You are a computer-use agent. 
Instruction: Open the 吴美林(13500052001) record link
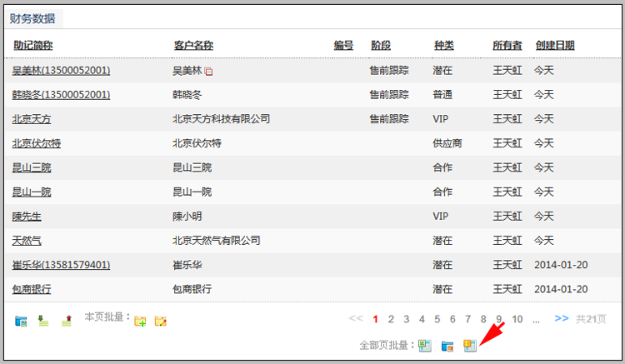pos(61,71)
